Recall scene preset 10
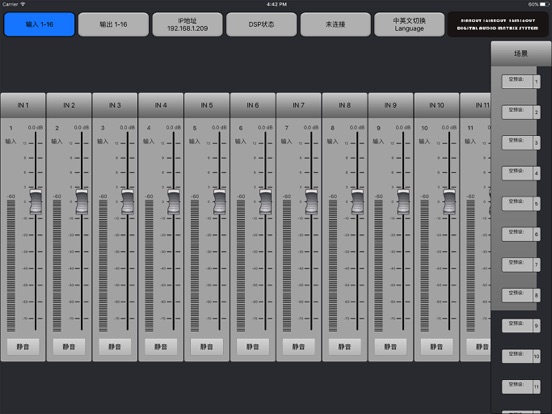This screenshot has height=414, width=552. [521, 356]
